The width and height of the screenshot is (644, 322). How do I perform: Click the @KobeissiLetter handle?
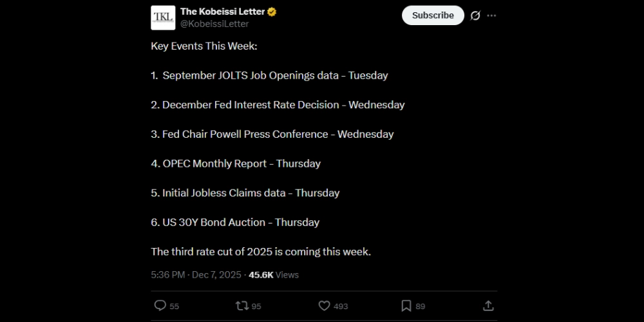click(x=214, y=24)
